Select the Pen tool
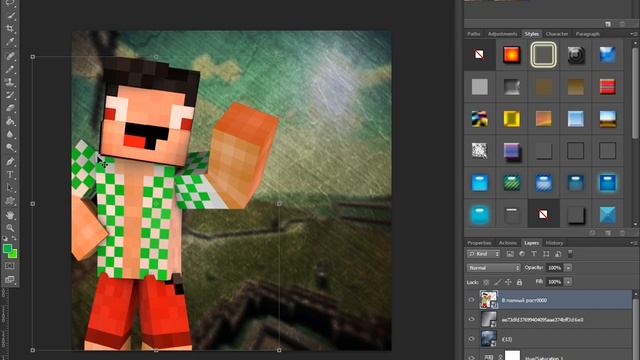This screenshot has width=640, height=360. [10, 161]
